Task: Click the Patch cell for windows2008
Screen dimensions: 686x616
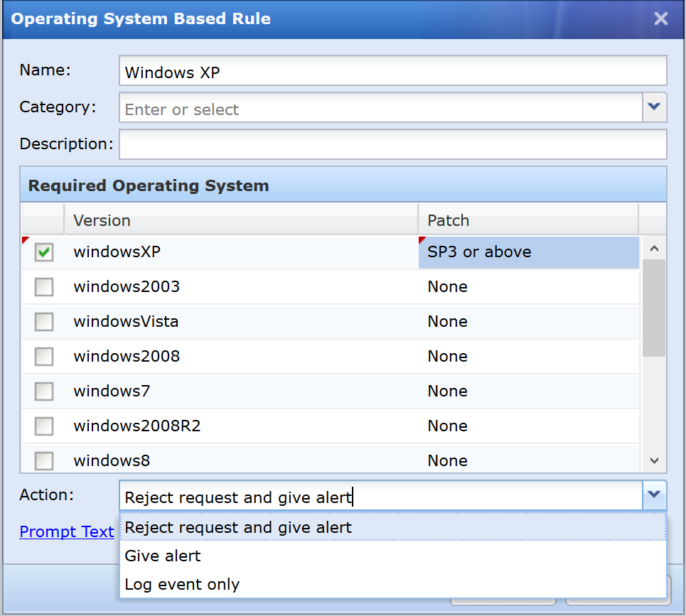Action: tap(528, 356)
